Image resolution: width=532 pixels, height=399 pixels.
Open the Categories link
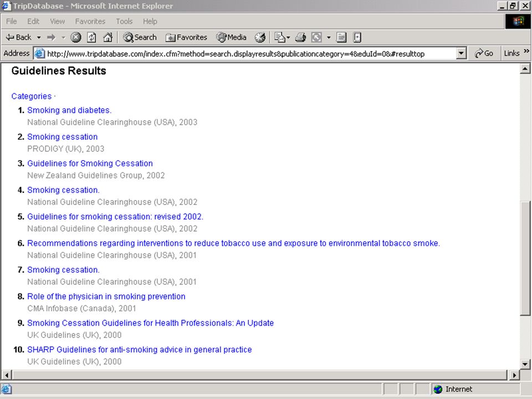[32, 96]
